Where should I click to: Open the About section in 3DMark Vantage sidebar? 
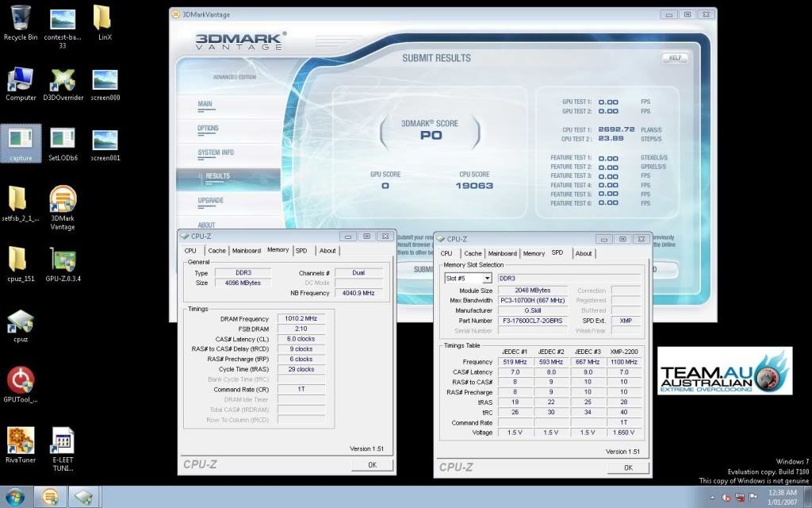(206, 225)
